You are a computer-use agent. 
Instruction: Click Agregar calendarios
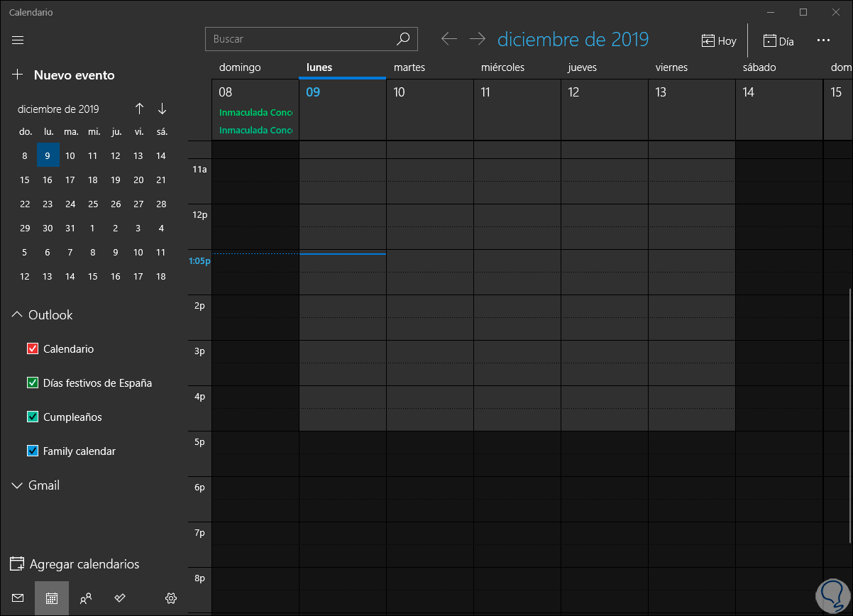[x=75, y=564]
